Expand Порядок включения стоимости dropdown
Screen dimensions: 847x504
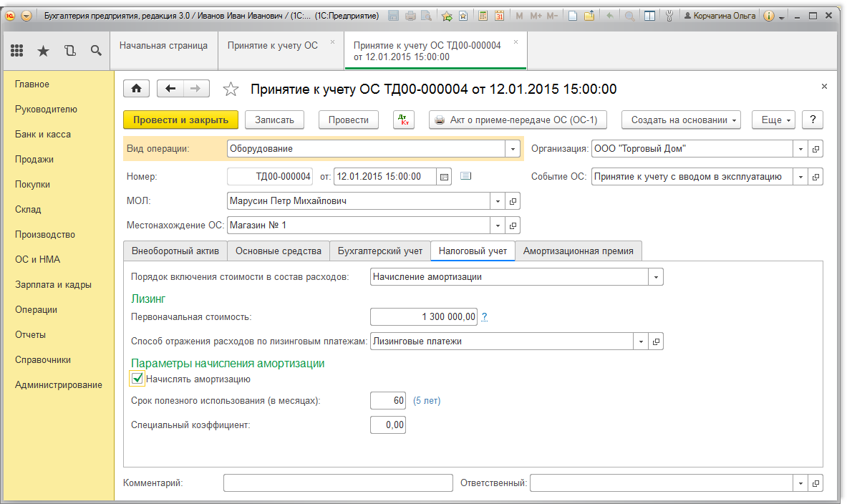click(x=656, y=277)
